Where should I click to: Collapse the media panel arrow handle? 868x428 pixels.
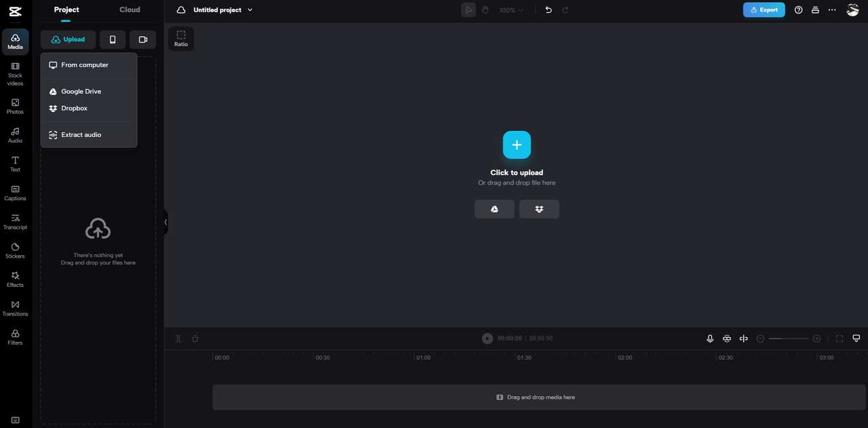[x=165, y=222]
